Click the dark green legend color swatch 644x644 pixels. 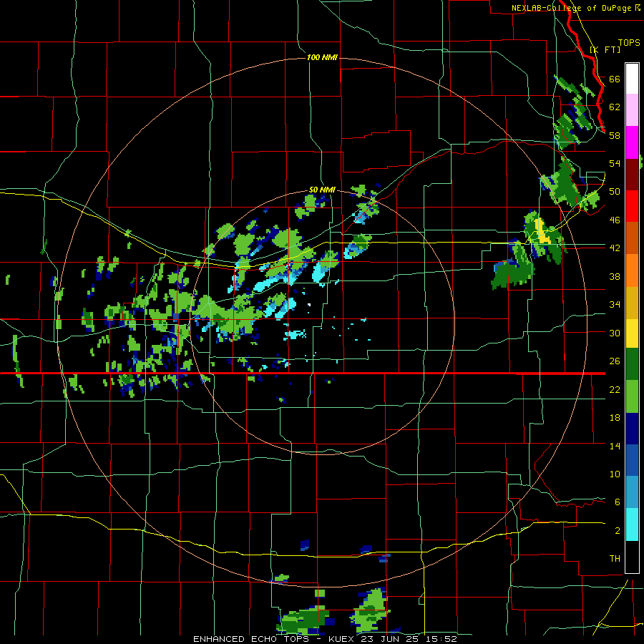click(x=632, y=364)
